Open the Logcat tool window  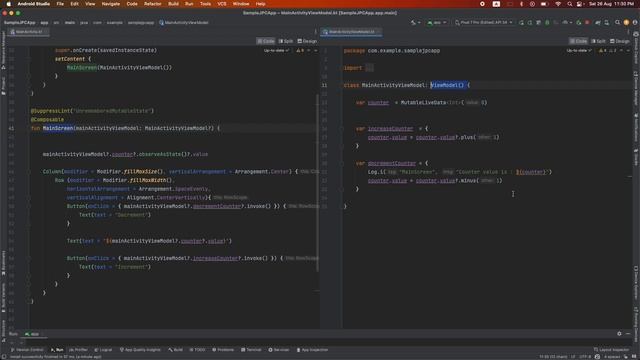(103, 350)
